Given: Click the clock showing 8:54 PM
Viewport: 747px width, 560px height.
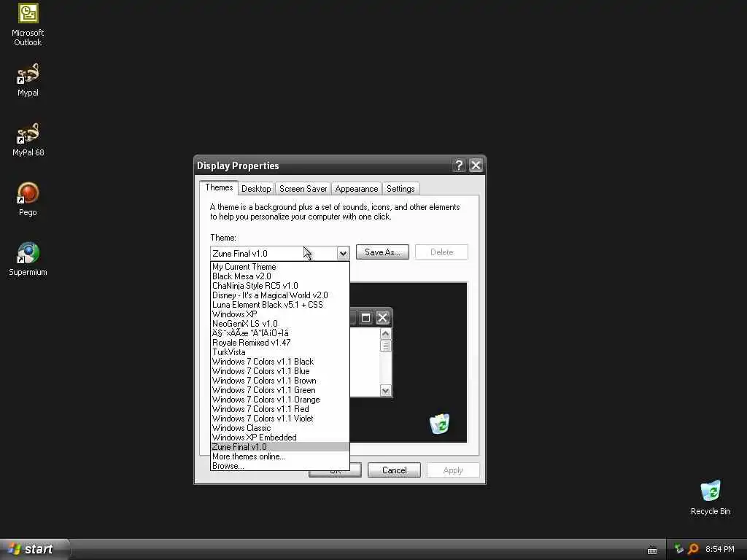Looking at the screenshot, I should pos(720,549).
